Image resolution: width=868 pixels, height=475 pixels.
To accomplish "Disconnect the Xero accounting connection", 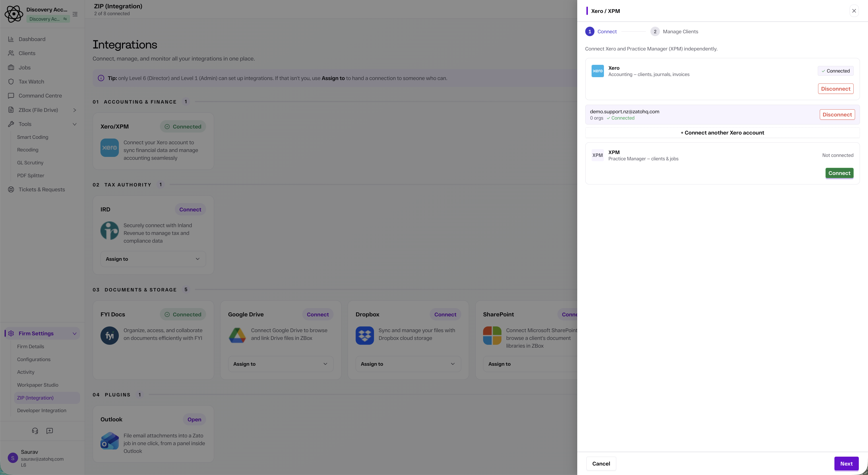I will pyautogui.click(x=836, y=89).
